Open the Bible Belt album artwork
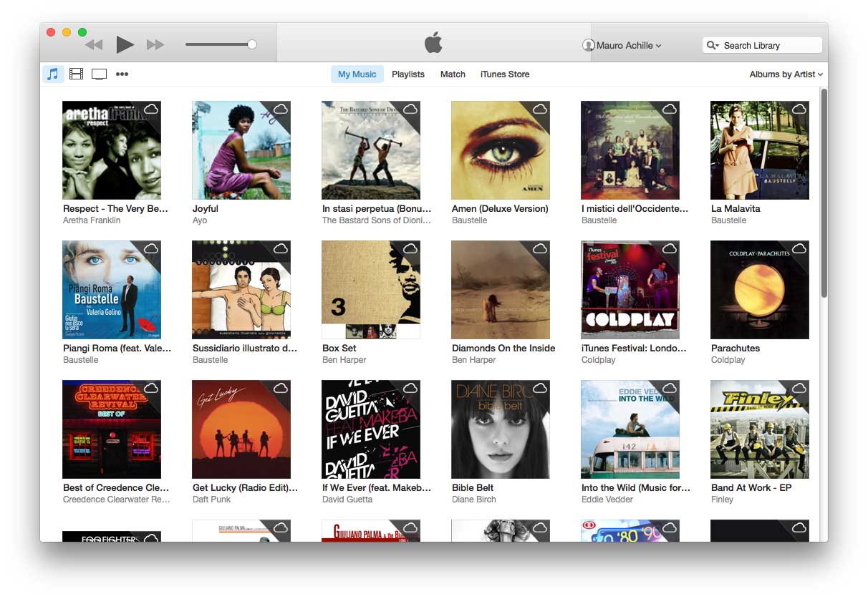Image resolution: width=868 pixels, height=599 pixels. [x=501, y=429]
